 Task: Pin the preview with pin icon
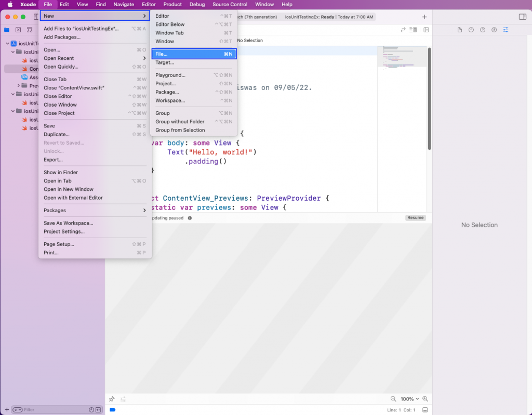pos(112,399)
